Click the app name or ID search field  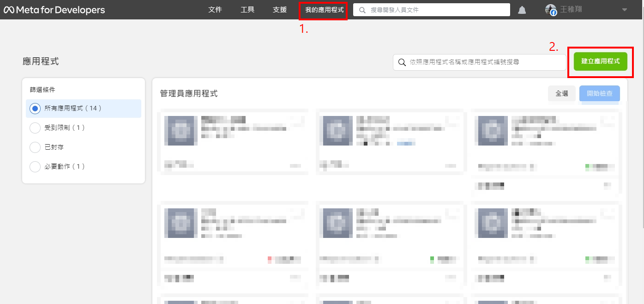[480, 62]
